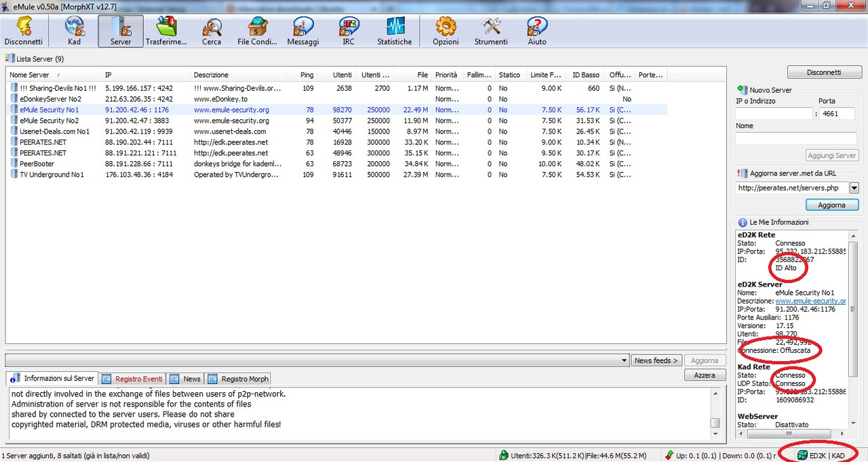Click the IP o Indirizzo input field
The width and height of the screenshot is (868, 462).
coord(774,114)
